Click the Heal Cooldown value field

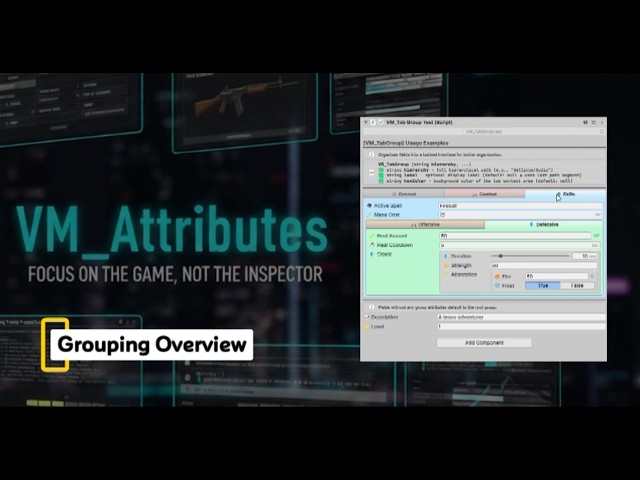click(520, 245)
